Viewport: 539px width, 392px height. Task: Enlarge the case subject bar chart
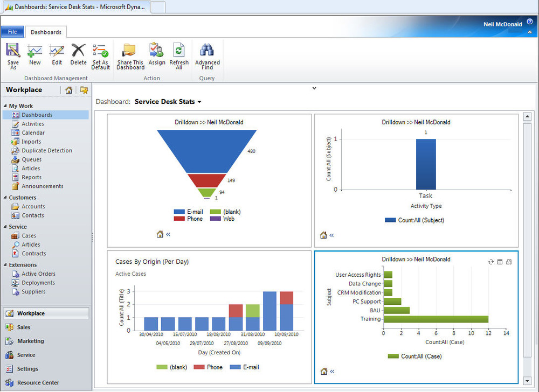(509, 262)
